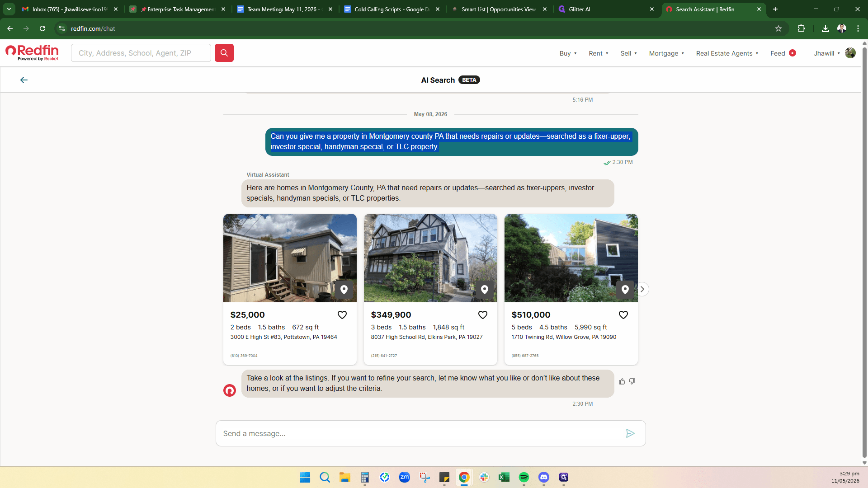Favorite the $510,000 Willow Grove listing
The image size is (868, 488).
pyautogui.click(x=623, y=315)
